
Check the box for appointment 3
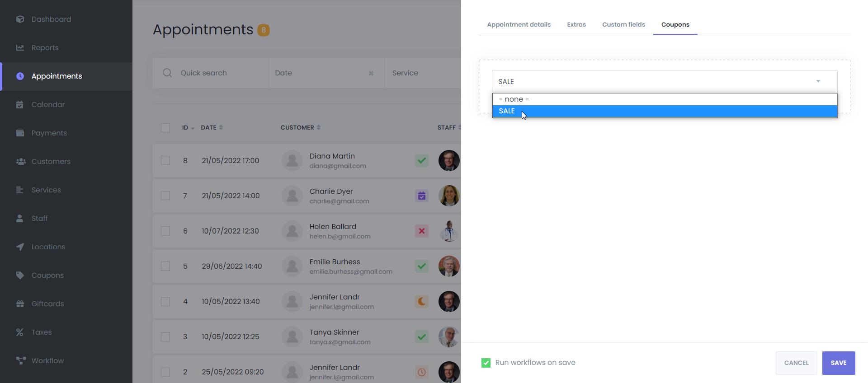165,336
